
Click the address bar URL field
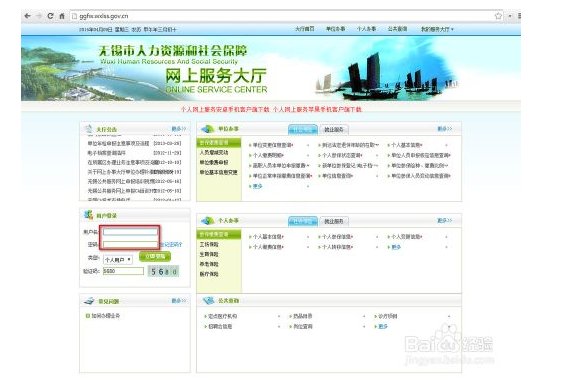click(282, 16)
